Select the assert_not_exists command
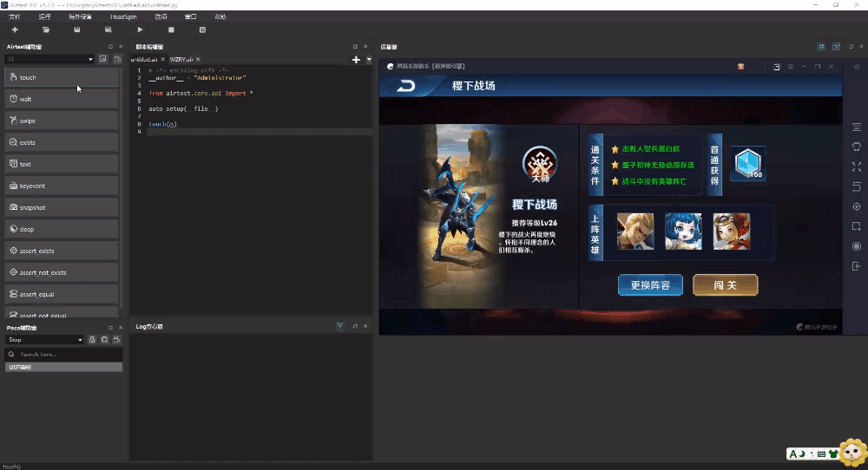Screen dimensions: 868x470 click(x=62, y=272)
